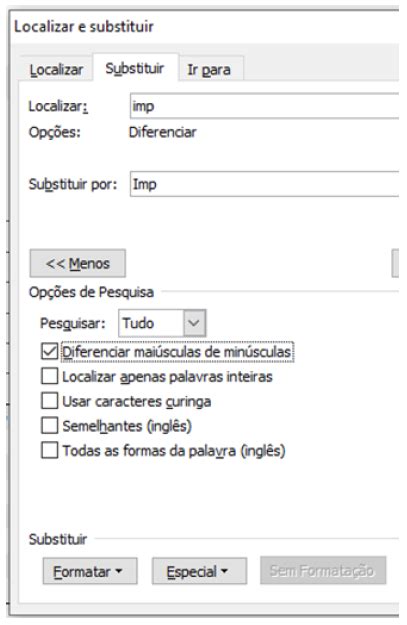The height and width of the screenshot is (625, 407).
Task: Click the Usar caracteres curinga label
Action: tap(137, 401)
